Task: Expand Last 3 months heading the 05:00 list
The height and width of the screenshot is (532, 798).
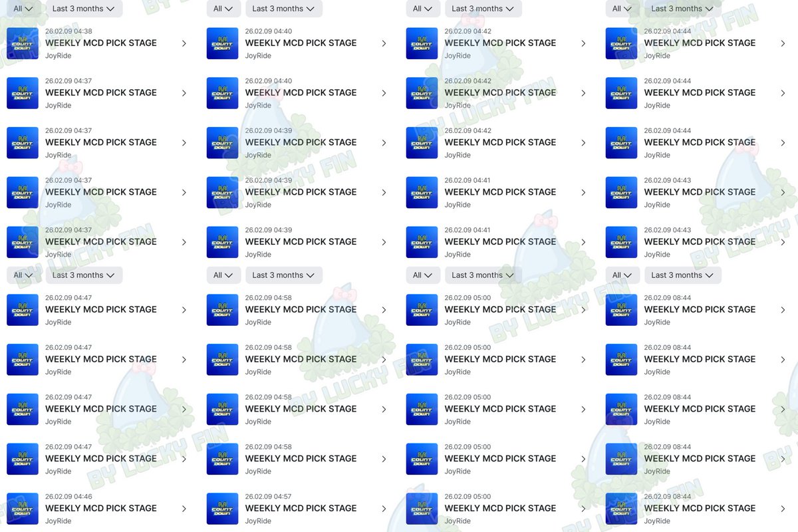Action: click(x=483, y=275)
